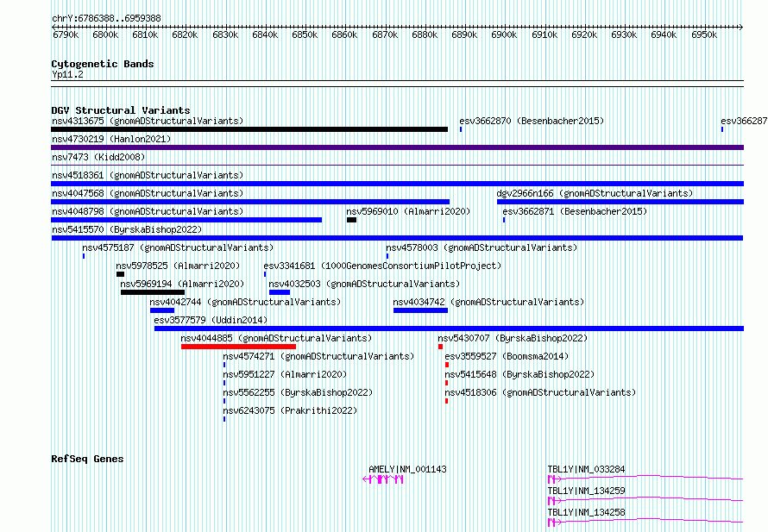Select the nsv5430707 (ByrskaBishop2022) label
The height and width of the screenshot is (532, 768).
(x=513, y=338)
